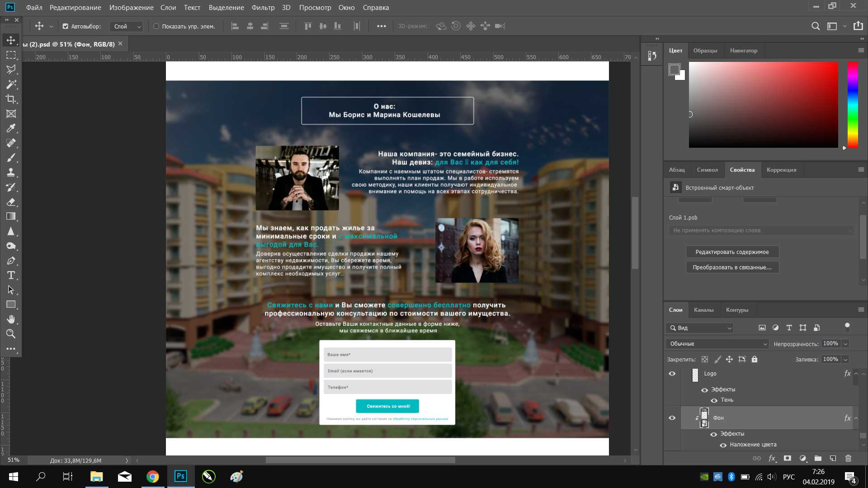This screenshot has height=488, width=868.
Task: Select the Crop tool
Action: 11,99
